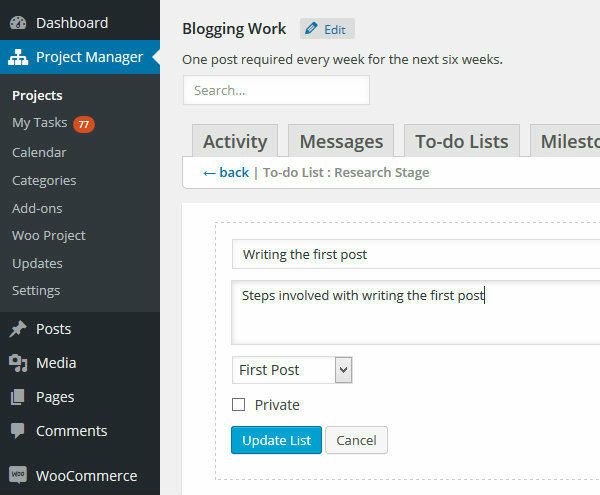Screen dimensions: 600x495
Task: Click the Pages stack icon
Action: tap(17, 397)
